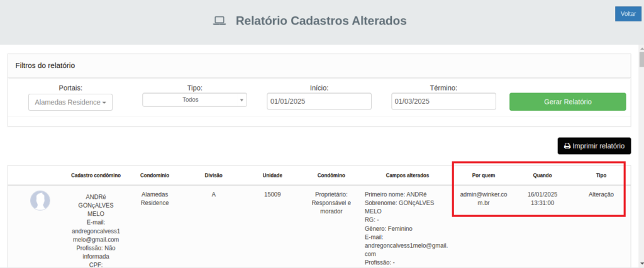Screen dimensions: 644x268
Task: Click the Alamedas Residence condomínio cell
Action: pos(155,199)
